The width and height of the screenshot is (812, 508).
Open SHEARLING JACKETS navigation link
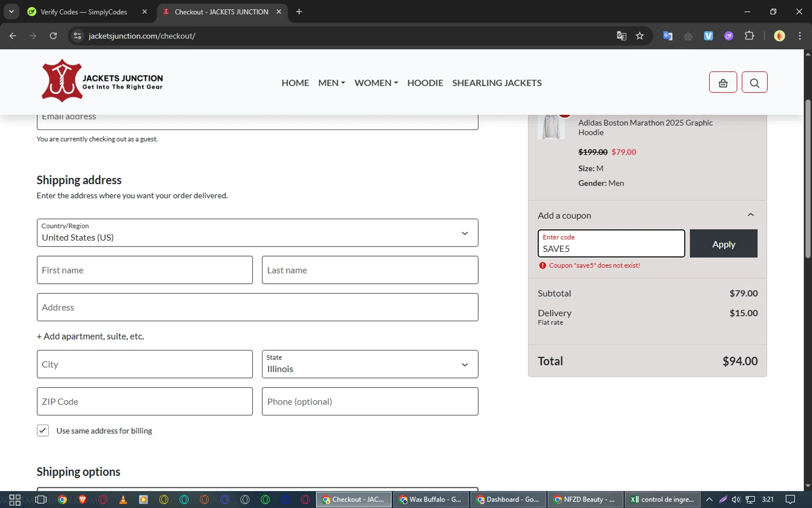(x=497, y=83)
